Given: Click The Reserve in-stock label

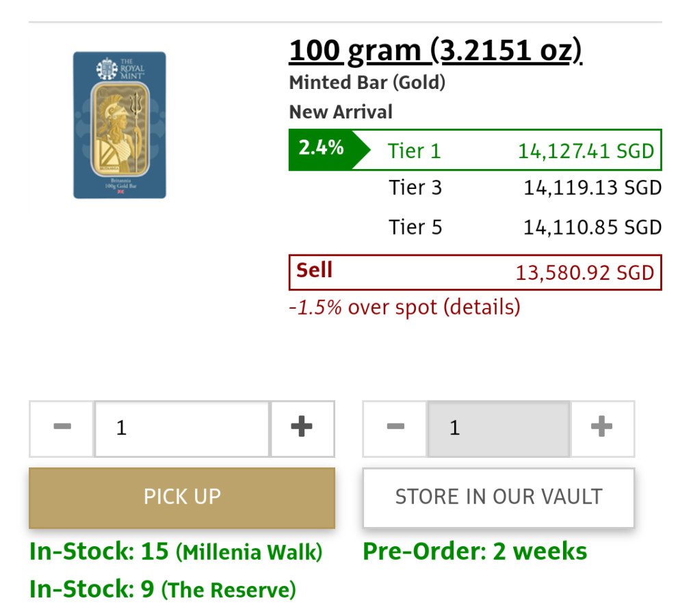Looking at the screenshot, I should click(x=163, y=589).
